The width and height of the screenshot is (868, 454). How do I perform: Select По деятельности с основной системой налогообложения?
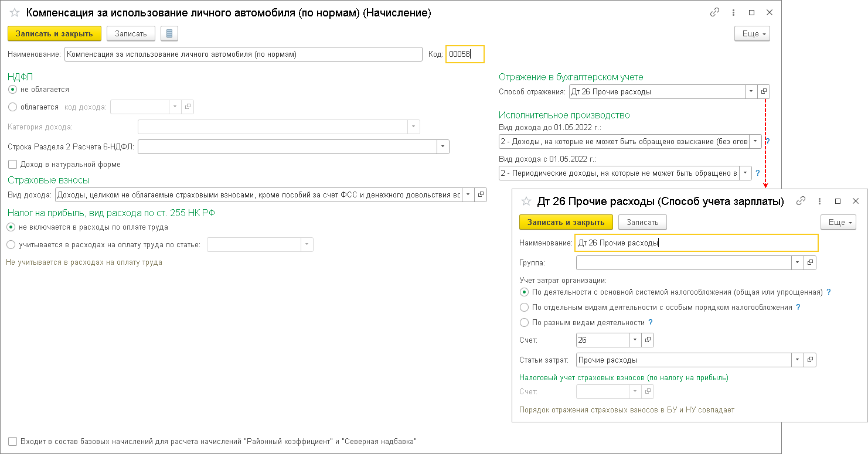[x=525, y=292]
